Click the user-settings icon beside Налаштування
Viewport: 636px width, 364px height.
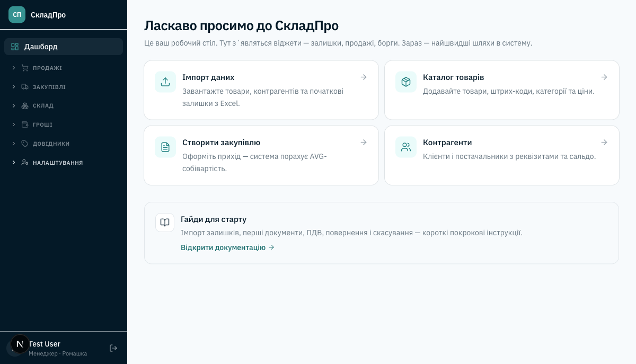point(25,163)
